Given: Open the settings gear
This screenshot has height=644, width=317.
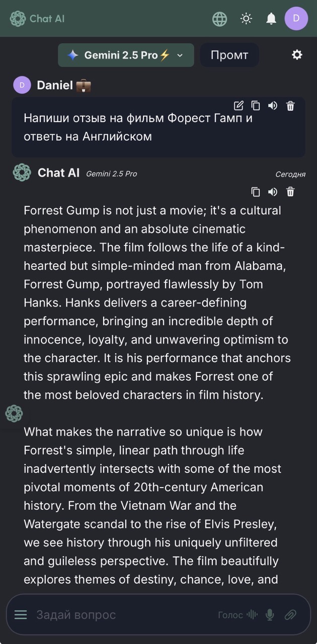Looking at the screenshot, I should coord(297,55).
